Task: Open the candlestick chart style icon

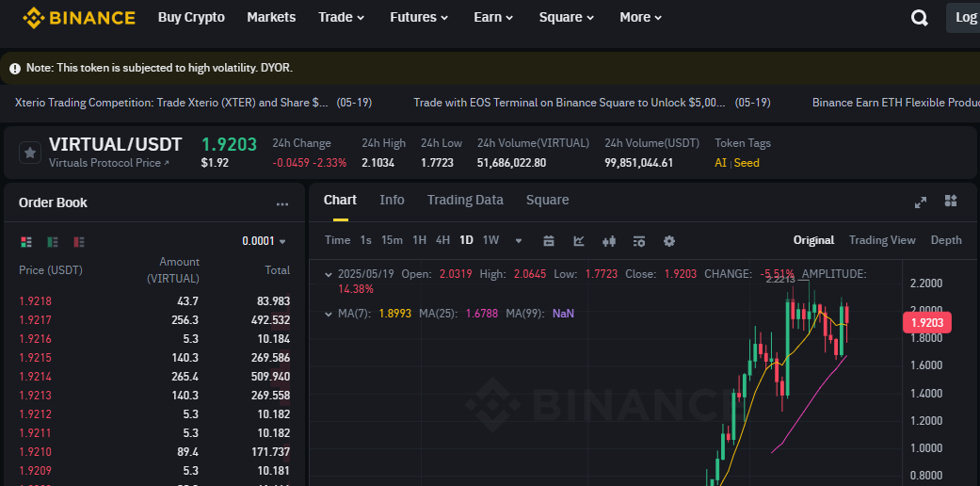Action: (609, 241)
